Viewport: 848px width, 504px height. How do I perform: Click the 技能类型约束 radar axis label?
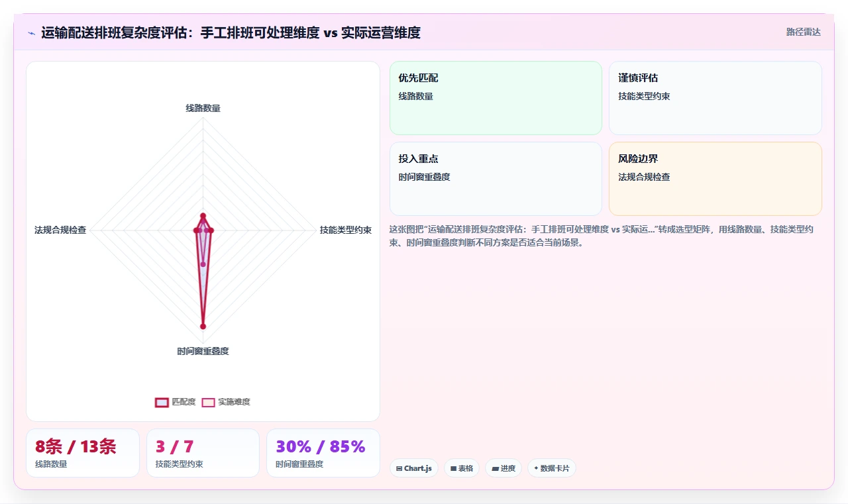(x=346, y=230)
